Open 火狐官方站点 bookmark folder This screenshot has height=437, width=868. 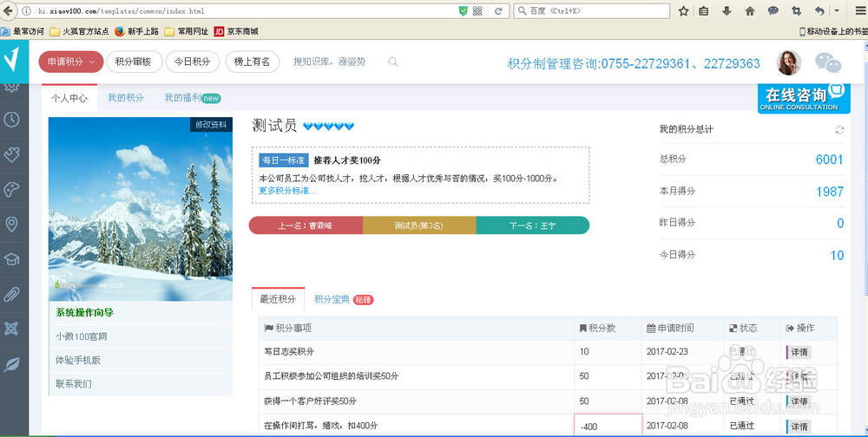(x=80, y=31)
